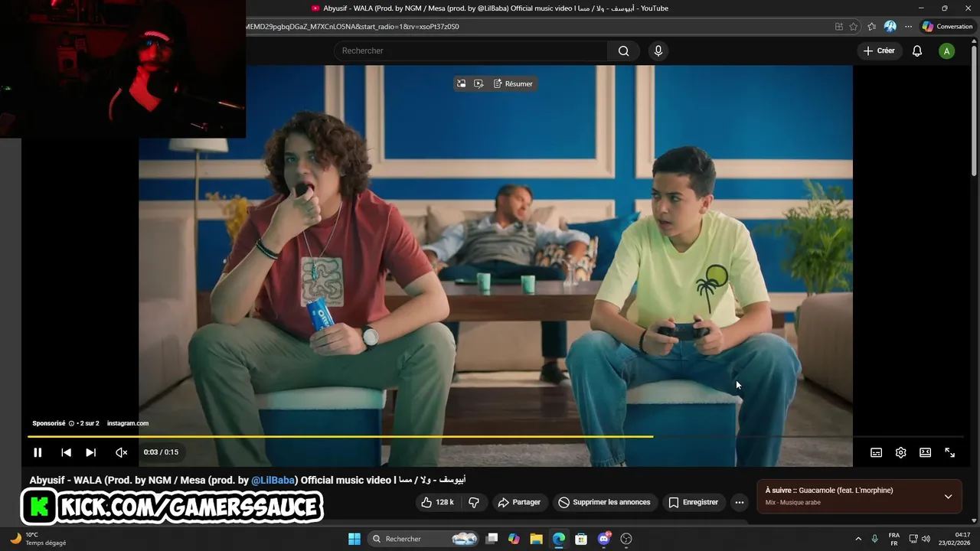Click the 0:03 / 0:15 time display
Screen dimensions: 980x551
[x=161, y=452]
